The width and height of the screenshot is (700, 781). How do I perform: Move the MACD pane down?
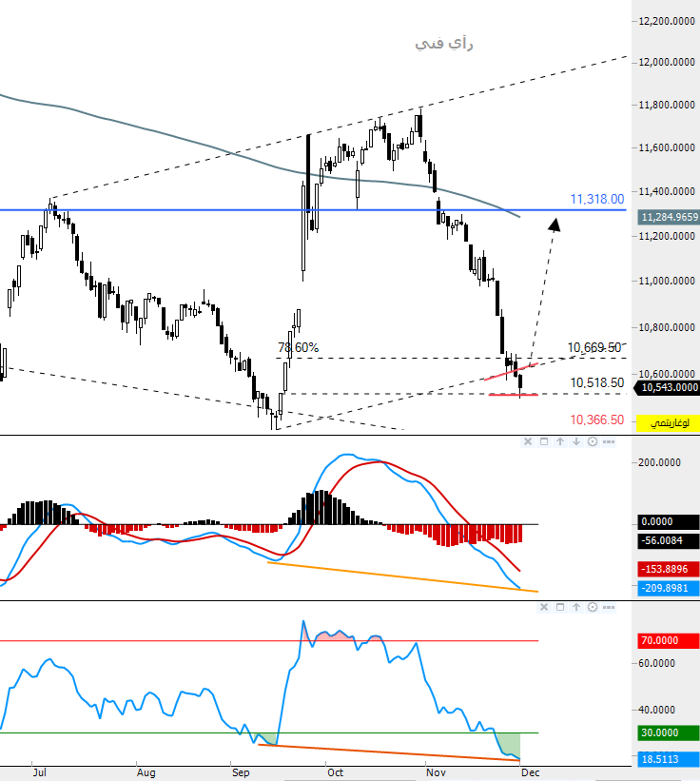point(576,441)
